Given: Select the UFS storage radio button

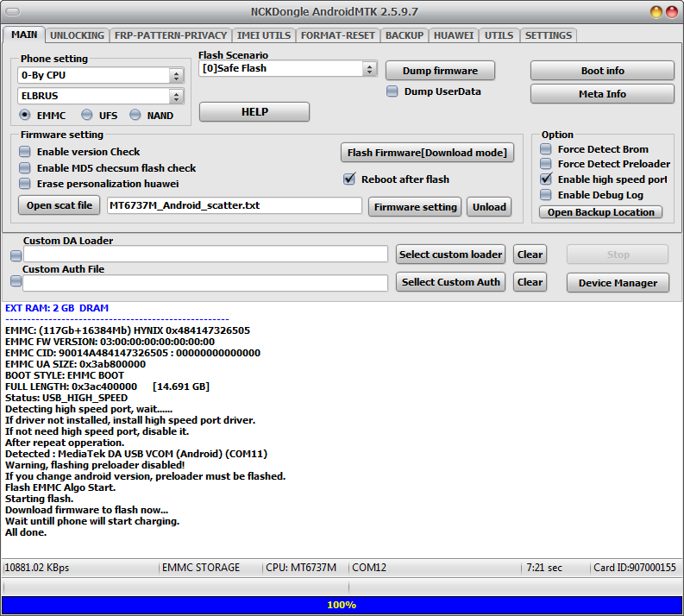Looking at the screenshot, I should (x=87, y=115).
